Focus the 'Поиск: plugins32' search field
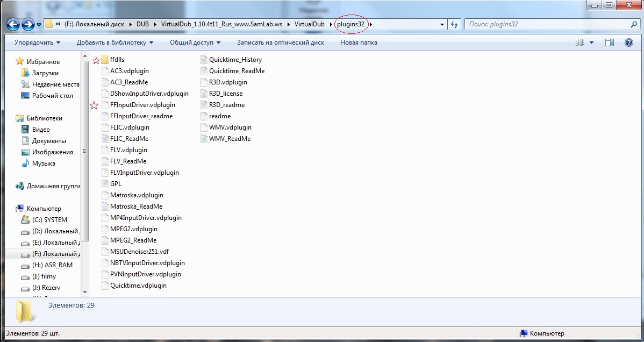The height and width of the screenshot is (342, 644). [x=552, y=24]
